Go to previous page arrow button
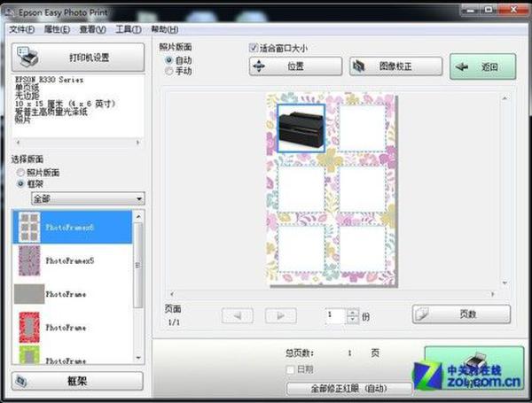The image size is (532, 403). pyautogui.click(x=237, y=316)
